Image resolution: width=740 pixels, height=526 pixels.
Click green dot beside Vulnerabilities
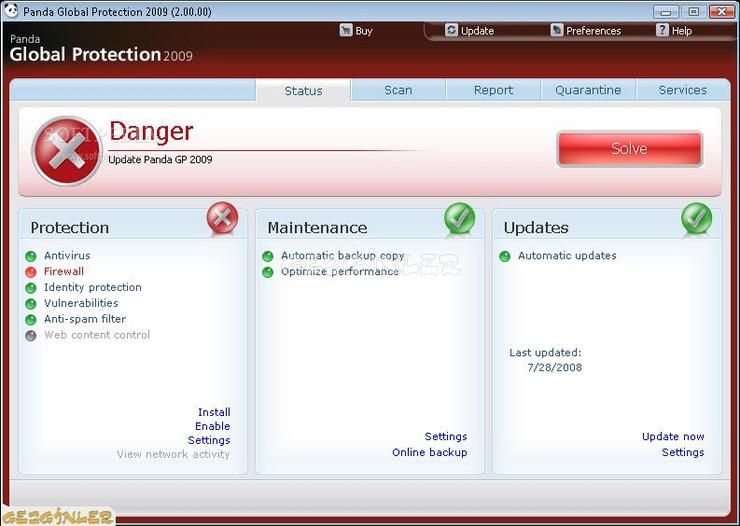click(31, 304)
